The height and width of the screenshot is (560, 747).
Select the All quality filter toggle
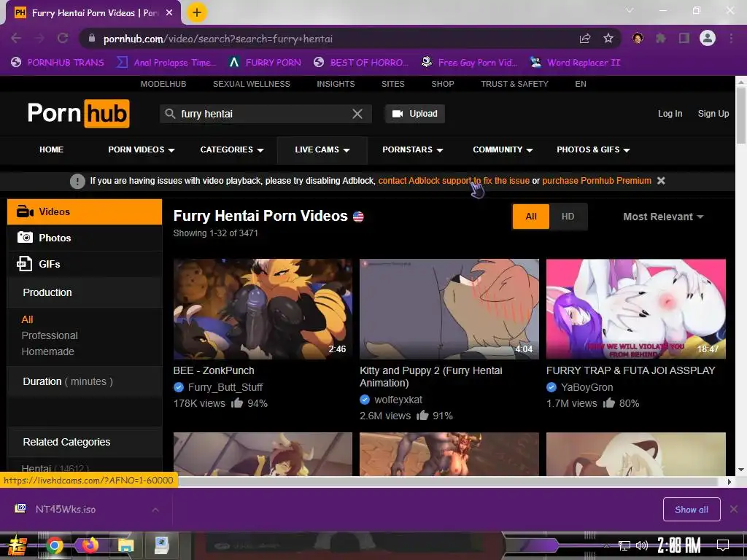[x=531, y=217]
